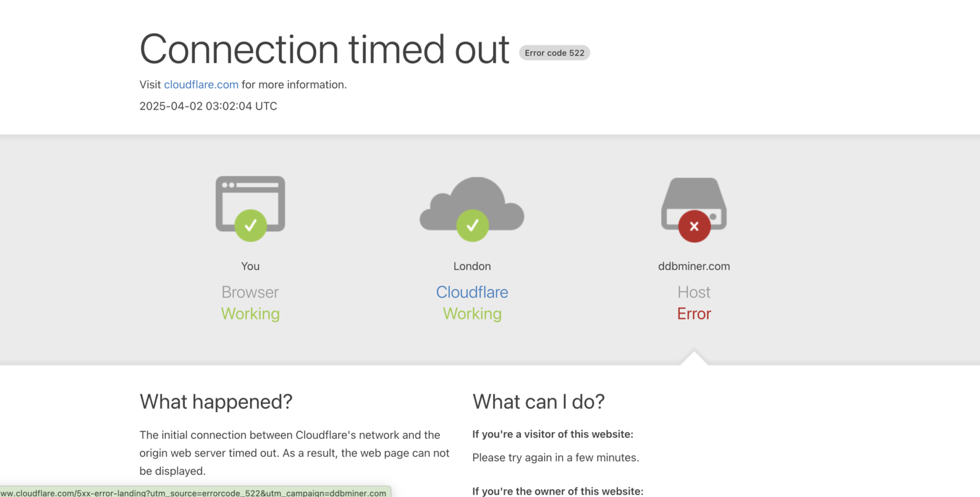Click the host server drive icon
This screenshot has width=980, height=497.
(694, 195)
